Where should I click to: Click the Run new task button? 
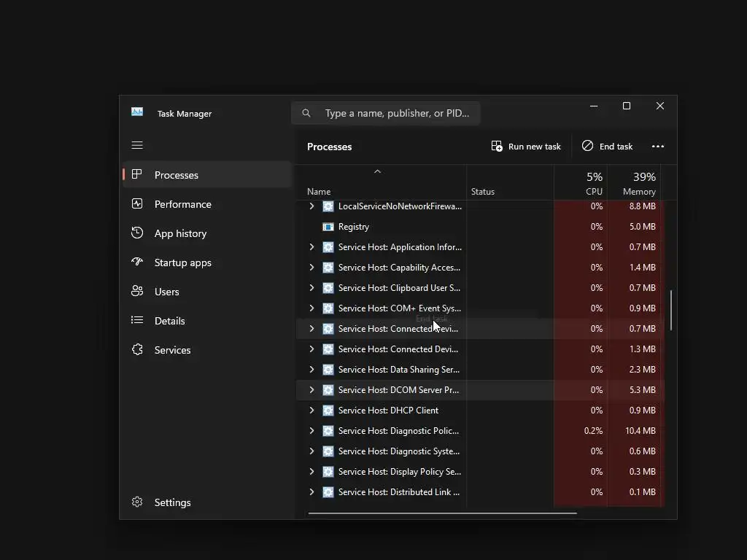coord(526,146)
